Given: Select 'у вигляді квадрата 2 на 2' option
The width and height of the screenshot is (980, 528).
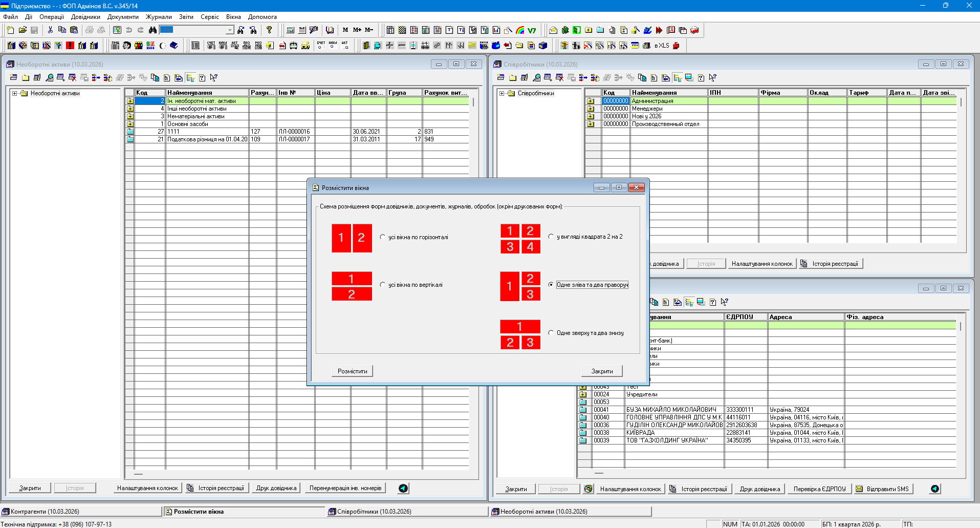Looking at the screenshot, I should [x=551, y=237].
